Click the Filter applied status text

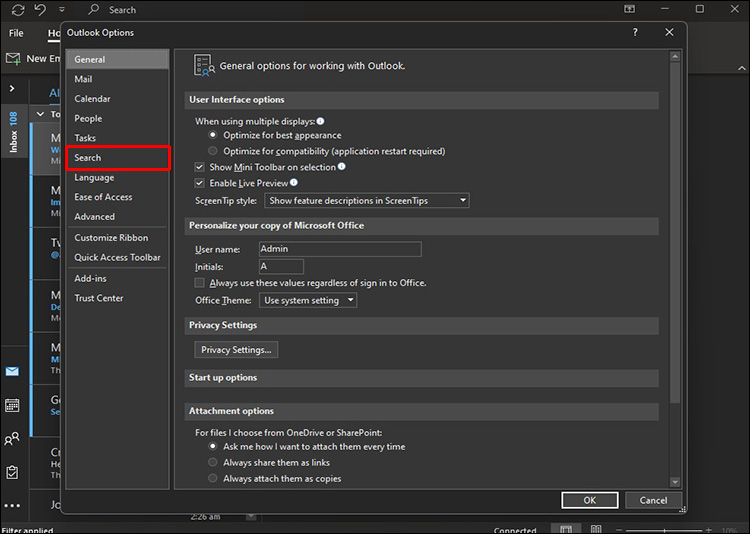(x=28, y=530)
